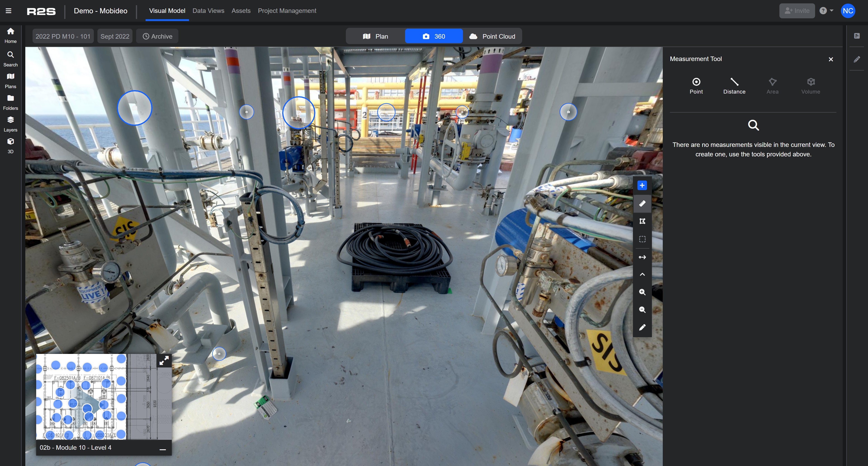Go to Home in sidebar
Viewport: 868px width, 466px height.
point(10,36)
